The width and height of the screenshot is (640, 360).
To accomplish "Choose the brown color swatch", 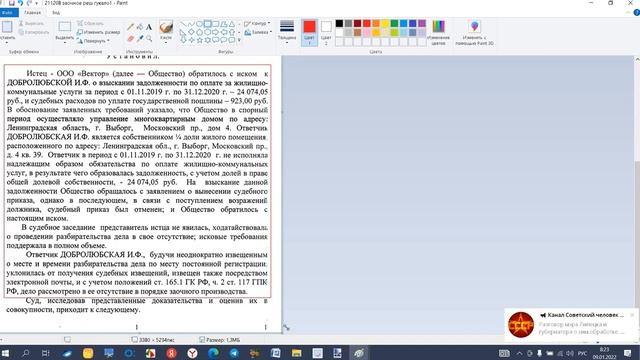I will (x=358, y=32).
